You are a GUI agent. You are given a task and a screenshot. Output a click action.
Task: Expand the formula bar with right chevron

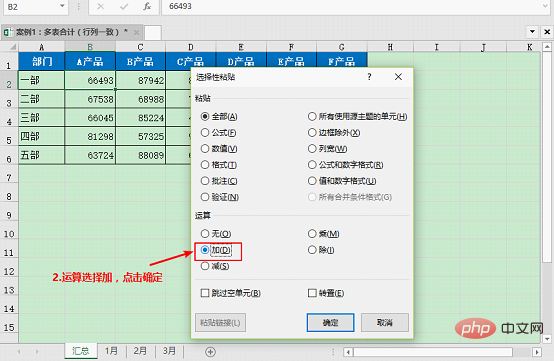(x=546, y=6)
